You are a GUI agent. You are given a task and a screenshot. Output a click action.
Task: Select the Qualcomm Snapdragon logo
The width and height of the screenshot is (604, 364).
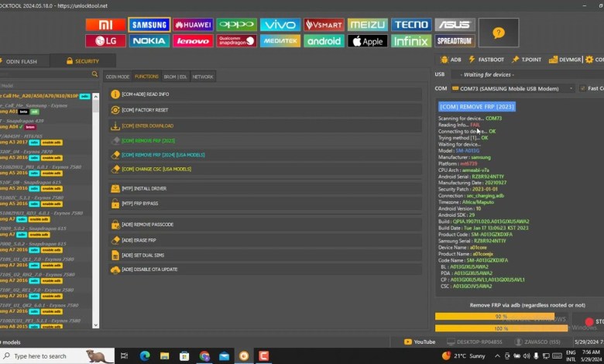pos(236,41)
